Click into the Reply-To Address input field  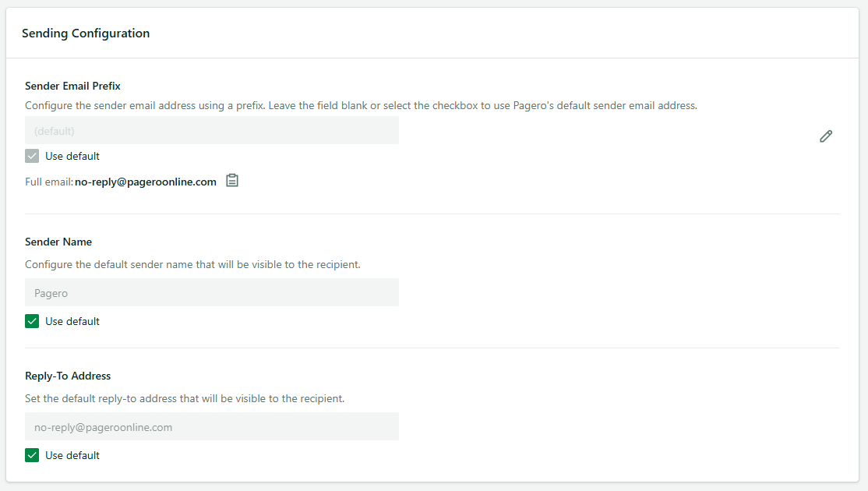point(211,426)
